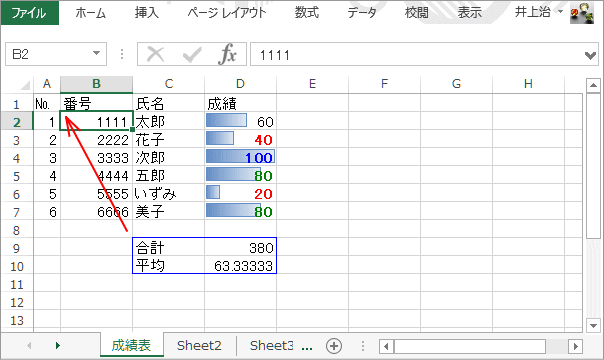Click the previous sheet navigation arrow
Image resolution: width=604 pixels, height=360 pixels.
pos(29,345)
